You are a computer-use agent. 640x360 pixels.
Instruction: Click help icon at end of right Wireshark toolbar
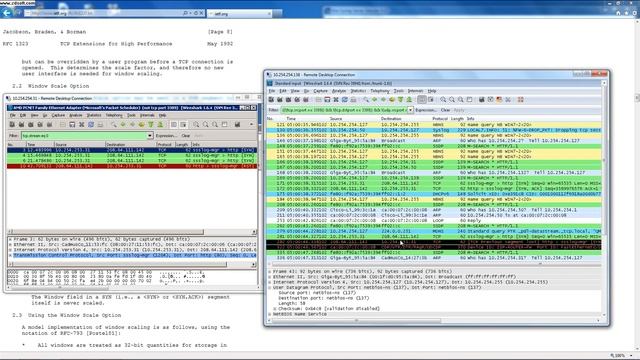520,100
